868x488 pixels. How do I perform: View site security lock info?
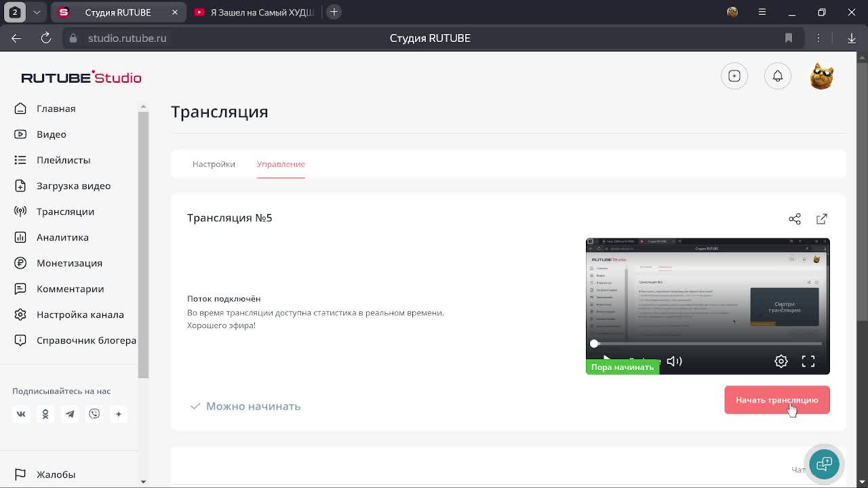tap(73, 38)
